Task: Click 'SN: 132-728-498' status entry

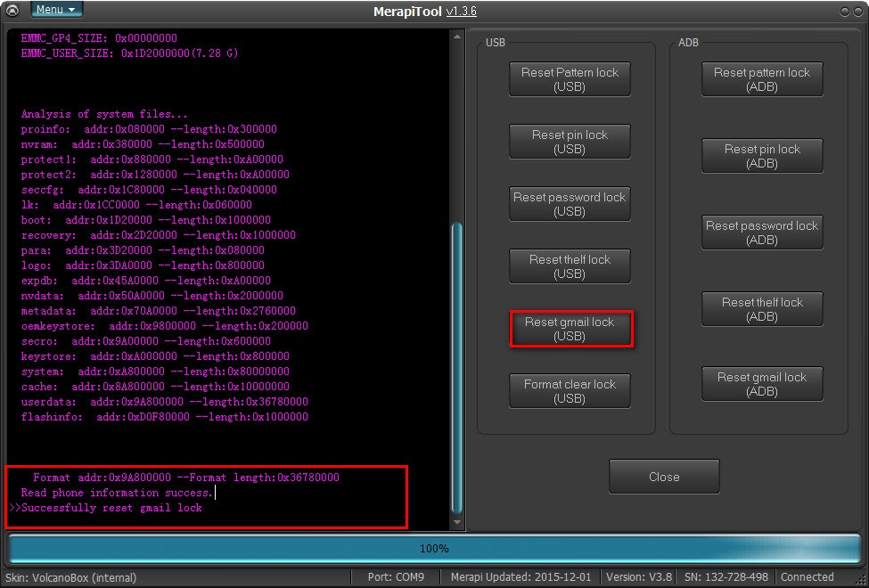Action: point(726,577)
